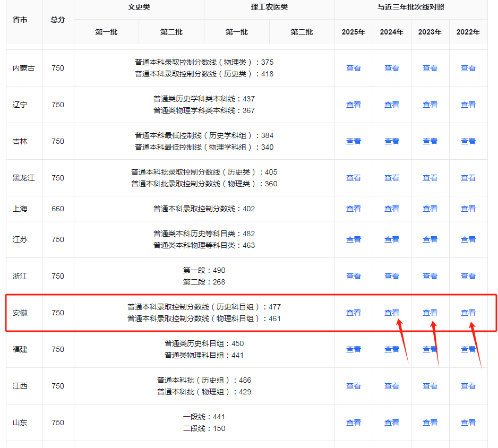
Task: View 安徽 2023年 score line
Action: pyautogui.click(x=430, y=313)
